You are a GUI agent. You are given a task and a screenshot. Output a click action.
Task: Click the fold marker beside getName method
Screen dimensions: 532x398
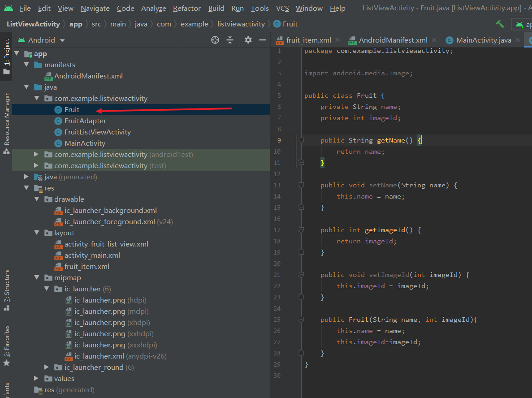[301, 140]
